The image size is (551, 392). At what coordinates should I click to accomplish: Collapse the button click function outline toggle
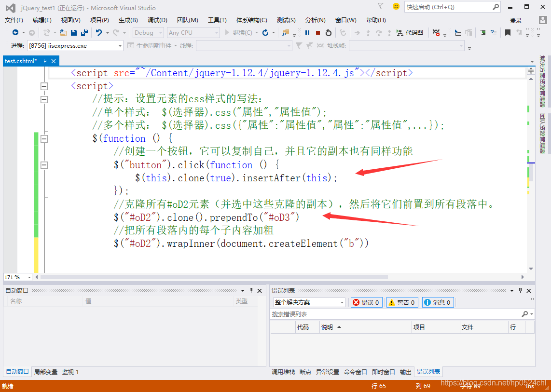pos(44,165)
